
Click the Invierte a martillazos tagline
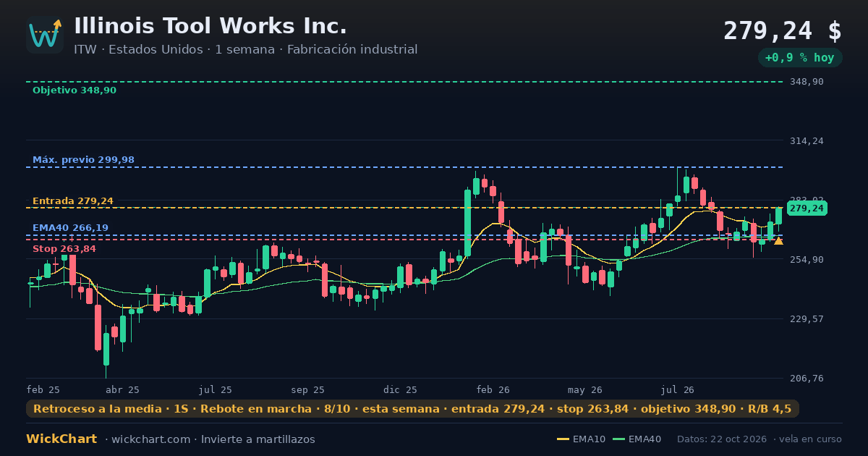click(x=258, y=439)
